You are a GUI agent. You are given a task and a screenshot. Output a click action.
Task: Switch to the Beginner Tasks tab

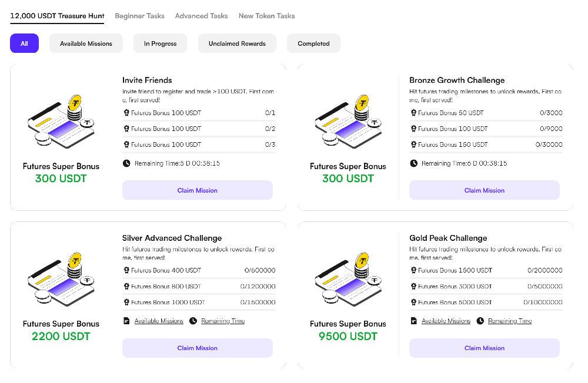coord(139,16)
